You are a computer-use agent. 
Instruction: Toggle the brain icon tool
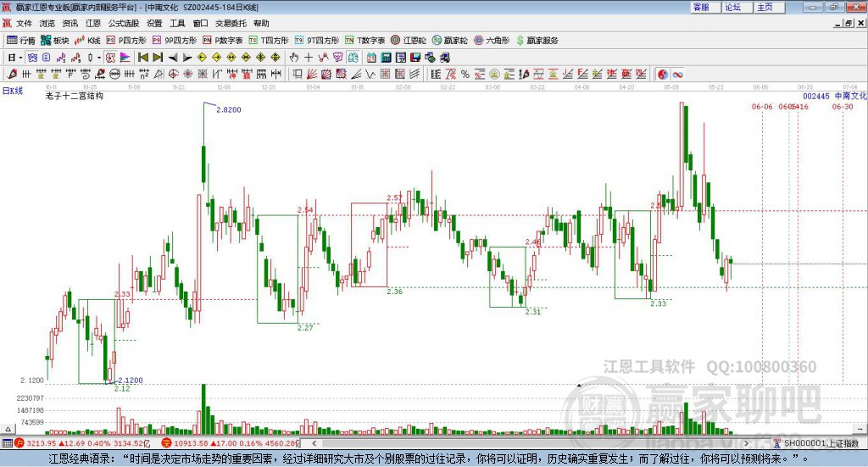click(353, 58)
